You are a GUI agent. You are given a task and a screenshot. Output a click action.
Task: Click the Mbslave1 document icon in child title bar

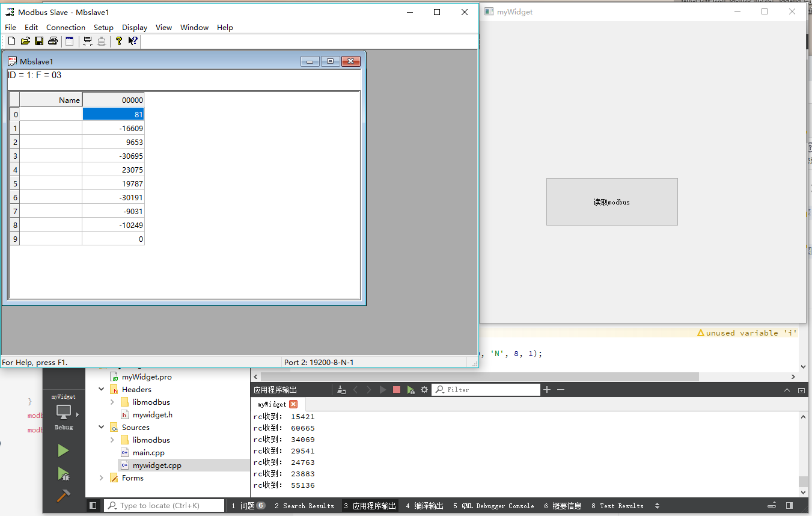(12, 61)
